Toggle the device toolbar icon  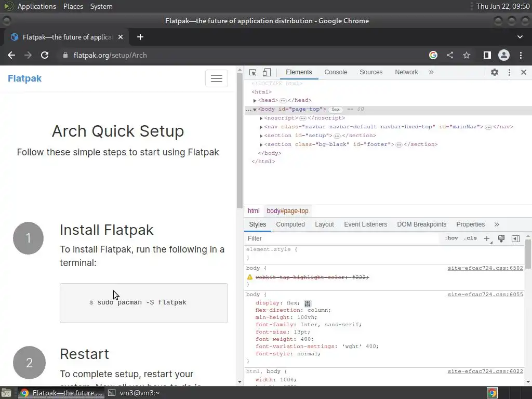pos(267,72)
